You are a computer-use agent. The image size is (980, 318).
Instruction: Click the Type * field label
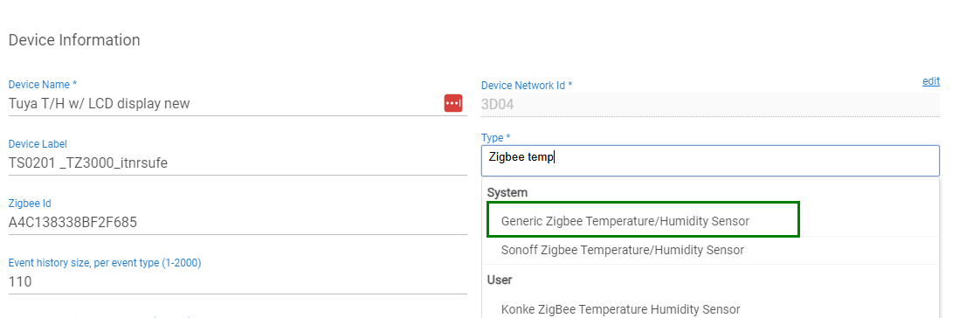tap(496, 137)
